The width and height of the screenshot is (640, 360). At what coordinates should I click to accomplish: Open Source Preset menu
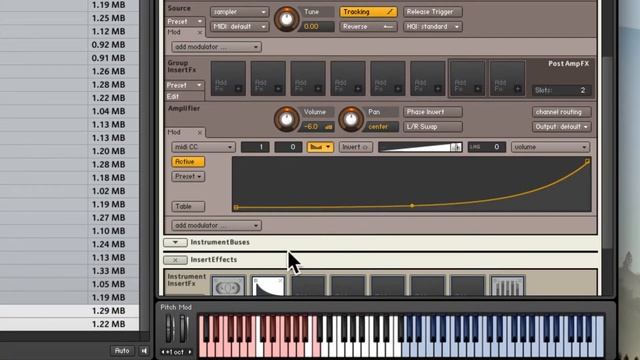(185, 21)
